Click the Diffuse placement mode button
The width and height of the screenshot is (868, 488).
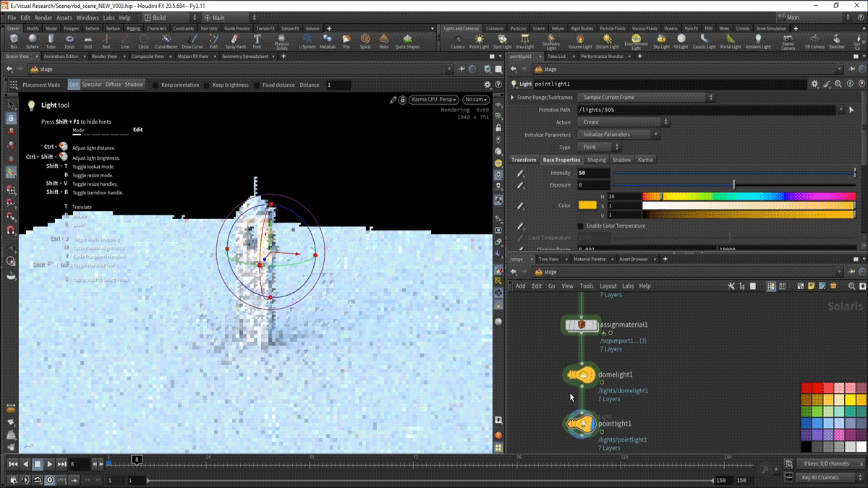tap(113, 85)
